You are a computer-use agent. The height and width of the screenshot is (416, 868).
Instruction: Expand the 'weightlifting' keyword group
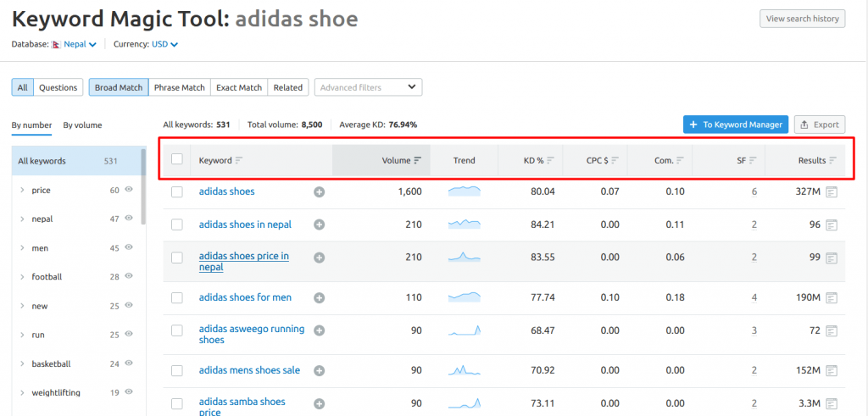point(22,393)
